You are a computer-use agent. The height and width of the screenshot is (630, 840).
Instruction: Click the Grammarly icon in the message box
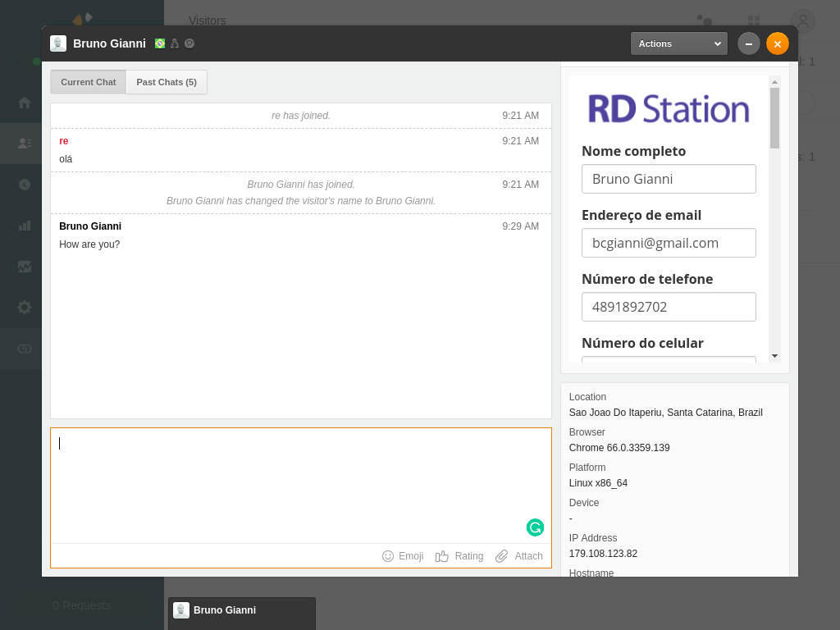coord(535,527)
